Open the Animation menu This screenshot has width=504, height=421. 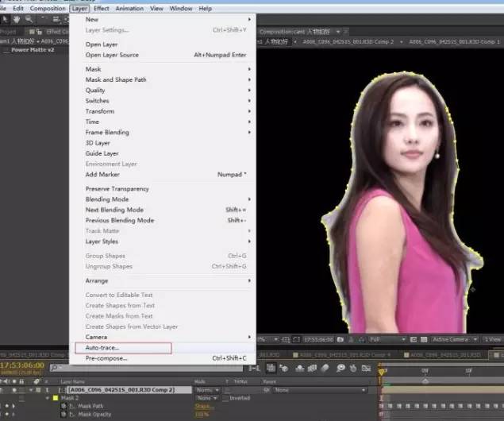(x=129, y=9)
